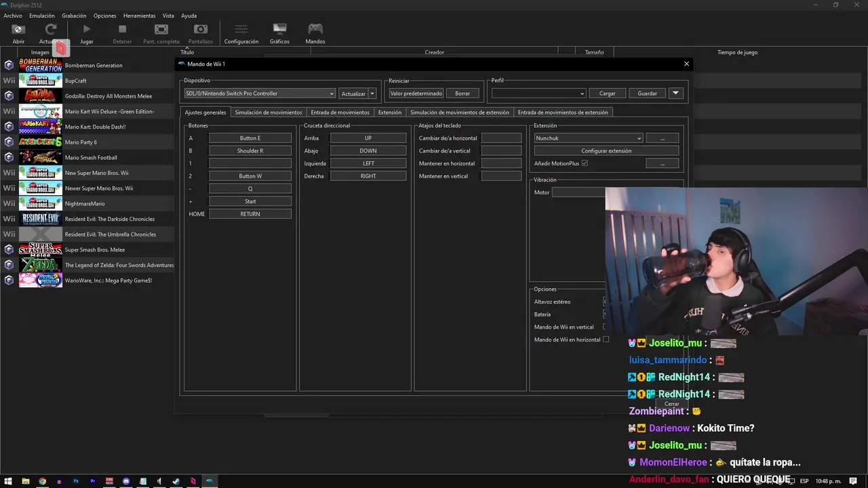868x488 pixels.
Task: Click the Borrar button
Action: tap(462, 94)
